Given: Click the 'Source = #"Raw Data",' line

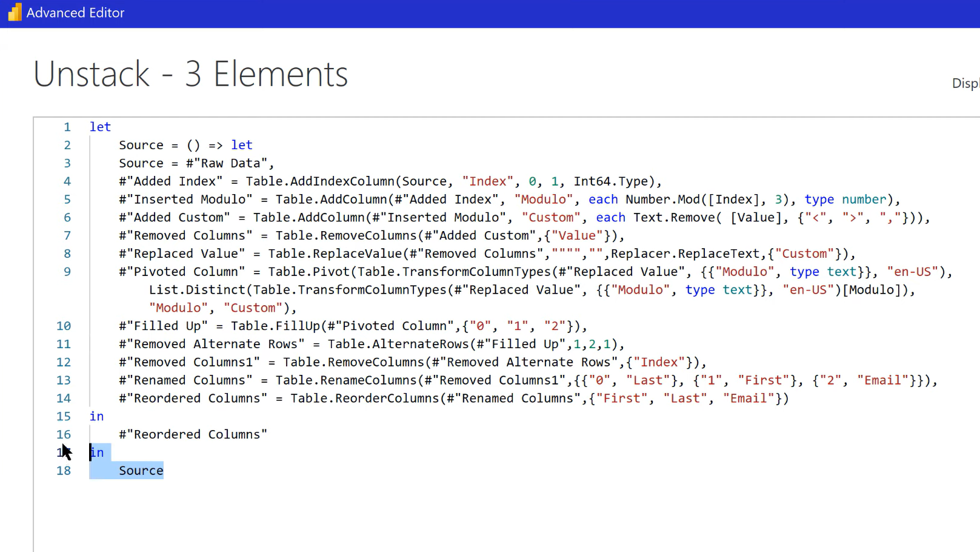Looking at the screenshot, I should (196, 163).
